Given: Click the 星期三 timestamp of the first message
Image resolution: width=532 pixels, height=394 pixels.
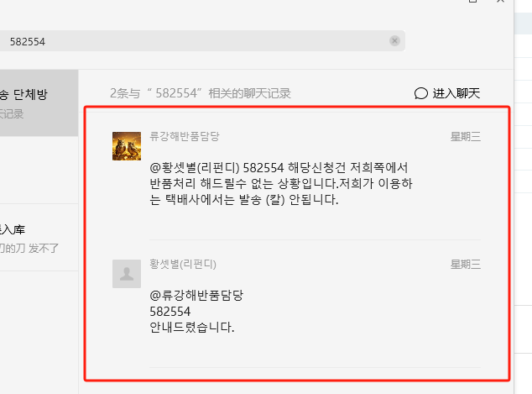Looking at the screenshot, I should pyautogui.click(x=465, y=137).
